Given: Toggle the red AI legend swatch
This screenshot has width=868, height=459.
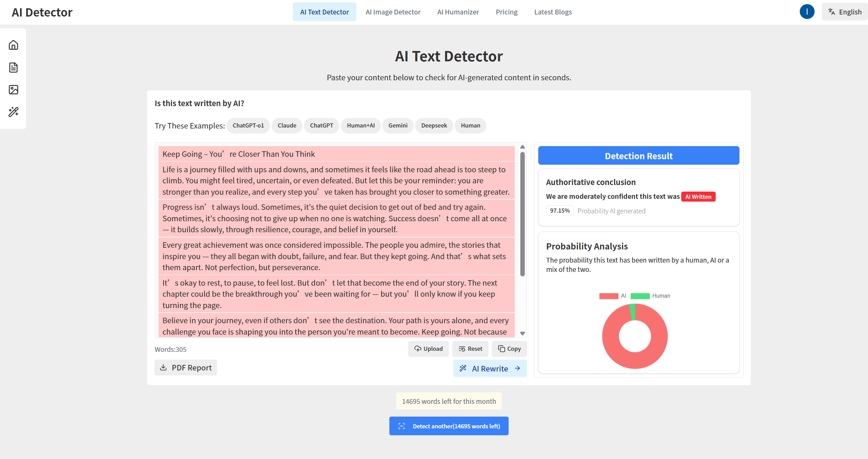Looking at the screenshot, I should [609, 296].
